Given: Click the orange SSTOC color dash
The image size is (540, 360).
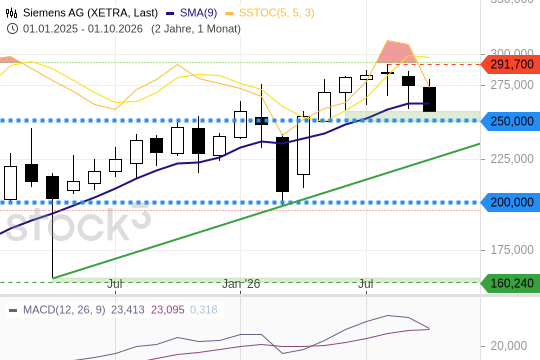Looking at the screenshot, I should tap(229, 14).
